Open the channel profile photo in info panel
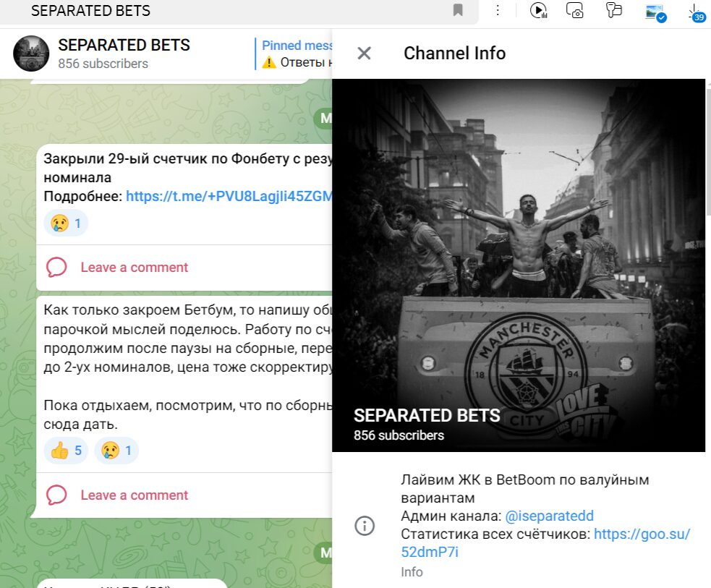711x588 pixels. coord(519,265)
